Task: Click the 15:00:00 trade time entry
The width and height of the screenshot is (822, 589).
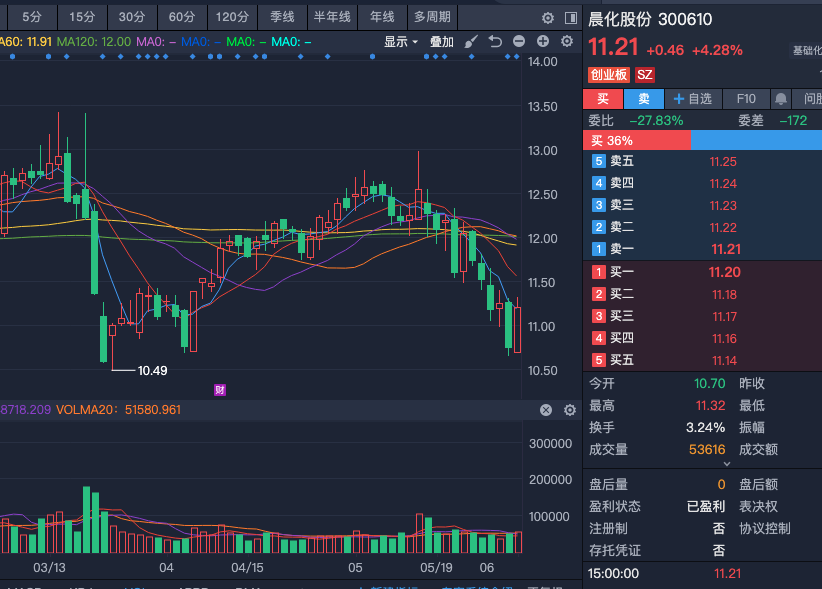Action: [x=613, y=574]
